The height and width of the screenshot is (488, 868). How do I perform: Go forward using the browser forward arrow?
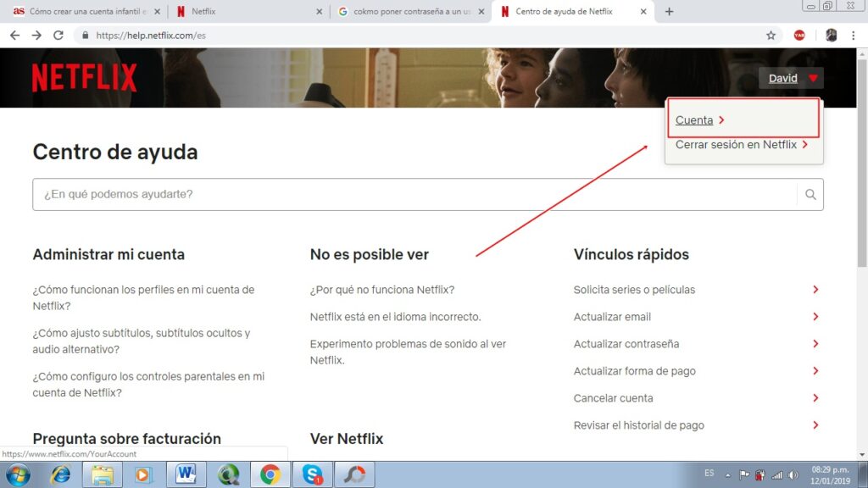36,36
